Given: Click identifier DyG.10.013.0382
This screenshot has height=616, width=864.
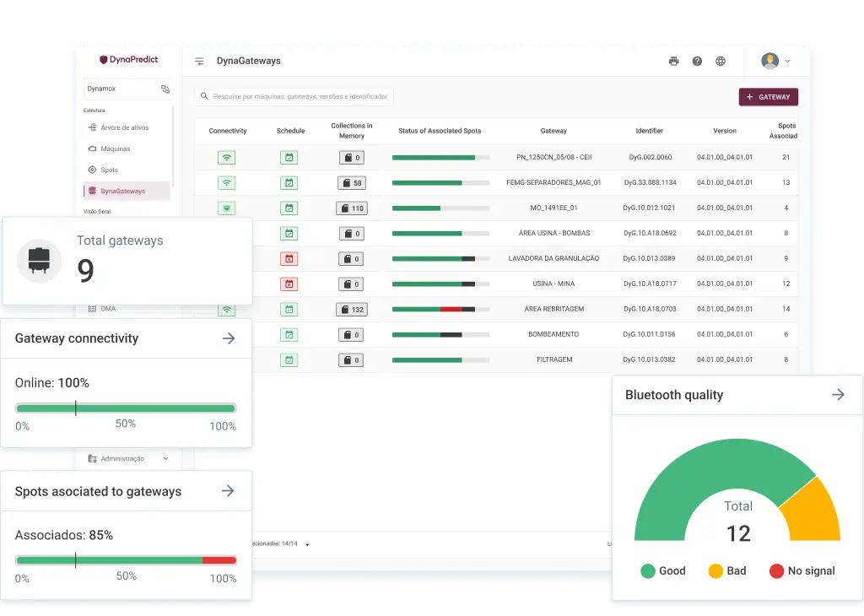Looking at the screenshot, I should 649,359.
